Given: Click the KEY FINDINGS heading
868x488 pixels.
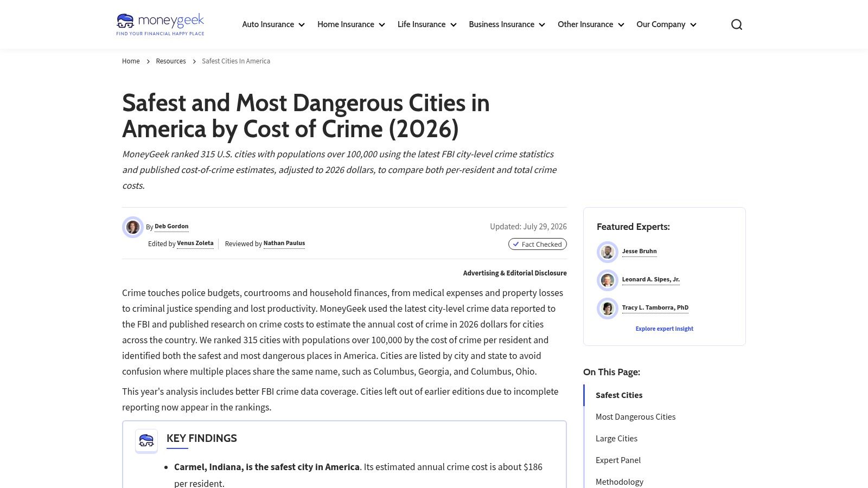Looking at the screenshot, I should tap(202, 438).
